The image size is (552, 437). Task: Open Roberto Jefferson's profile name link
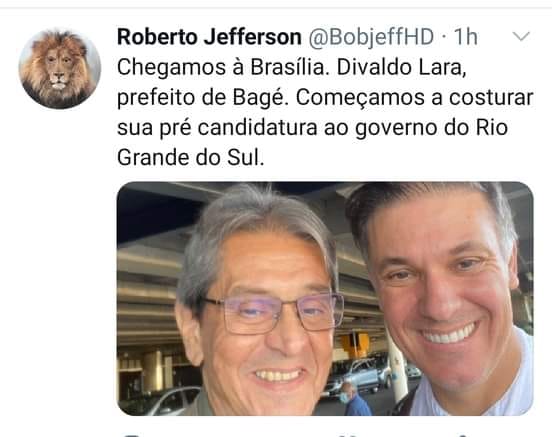[x=209, y=37]
